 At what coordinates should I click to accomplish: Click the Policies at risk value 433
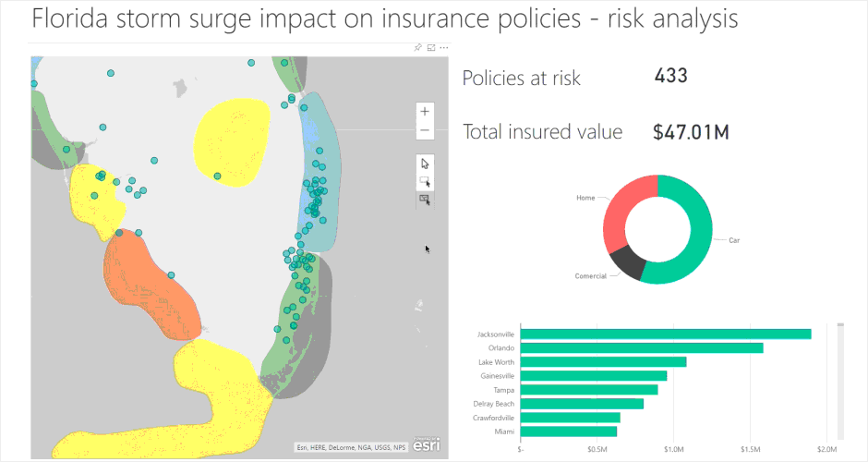pyautogui.click(x=670, y=76)
